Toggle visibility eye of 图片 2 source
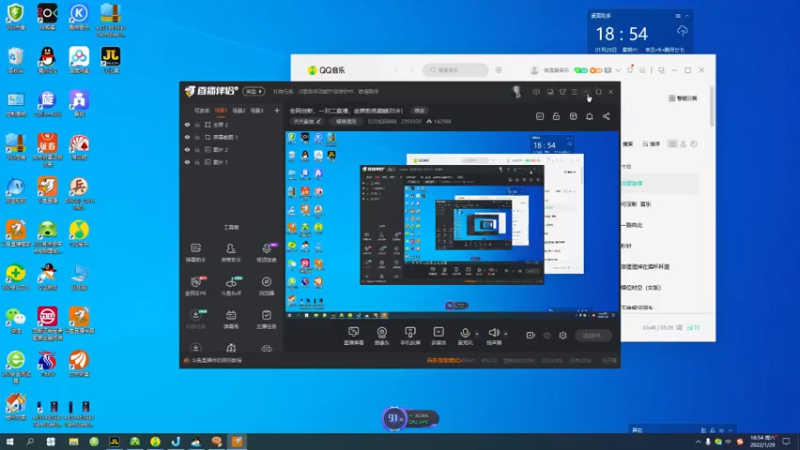This screenshot has width=800, height=450. tap(187, 149)
